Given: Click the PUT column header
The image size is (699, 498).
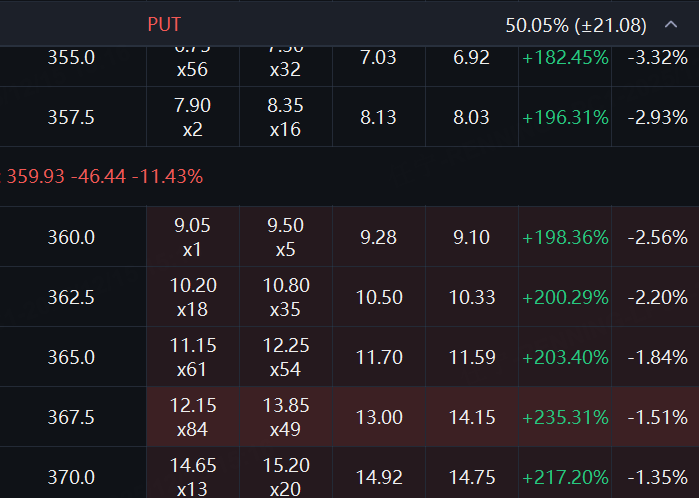Looking at the screenshot, I should pos(164,24).
